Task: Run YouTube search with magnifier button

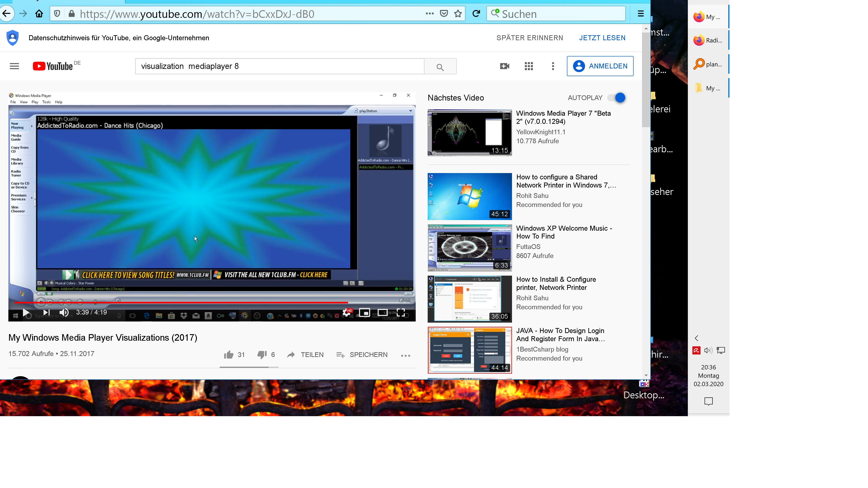Action: click(x=440, y=66)
